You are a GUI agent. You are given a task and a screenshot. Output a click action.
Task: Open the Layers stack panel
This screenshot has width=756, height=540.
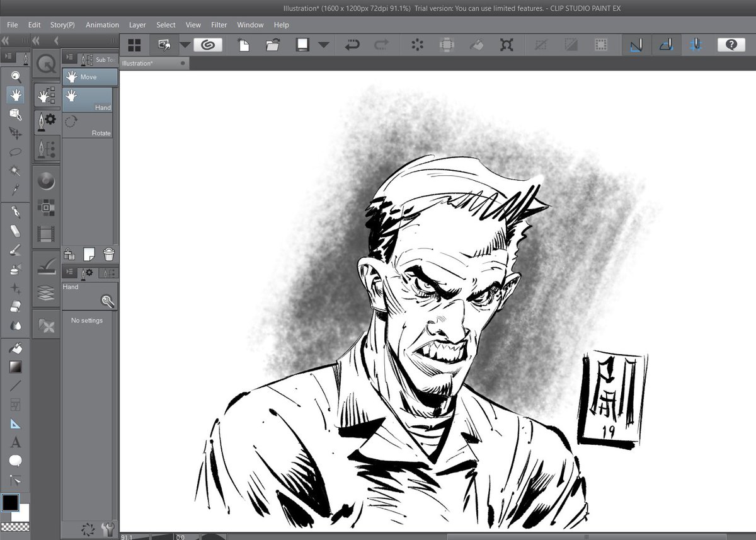[46, 292]
